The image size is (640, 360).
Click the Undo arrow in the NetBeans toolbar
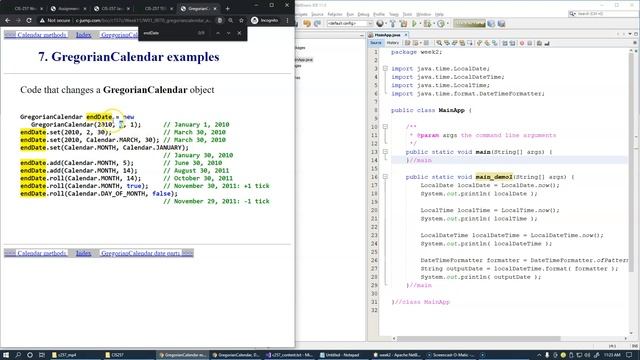click(x=307, y=24)
